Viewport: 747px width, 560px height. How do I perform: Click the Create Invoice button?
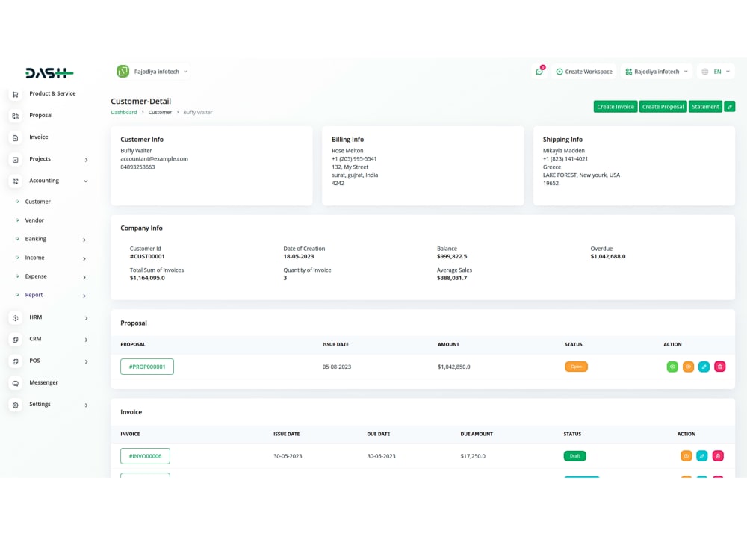pyautogui.click(x=615, y=106)
